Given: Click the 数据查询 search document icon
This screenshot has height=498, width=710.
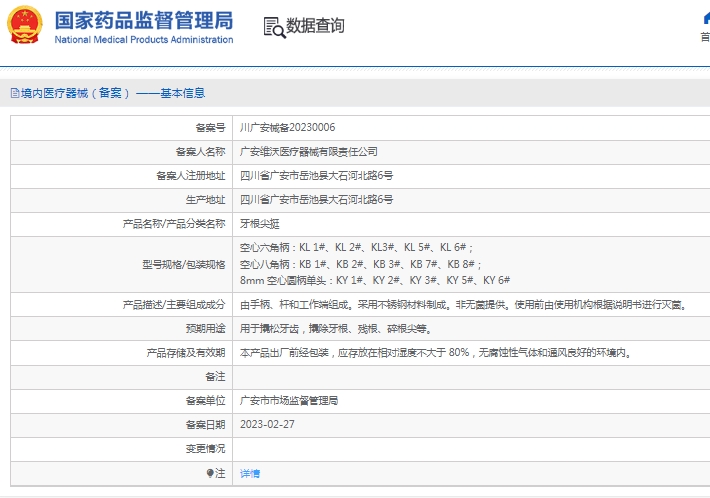Looking at the screenshot, I should point(274,27).
